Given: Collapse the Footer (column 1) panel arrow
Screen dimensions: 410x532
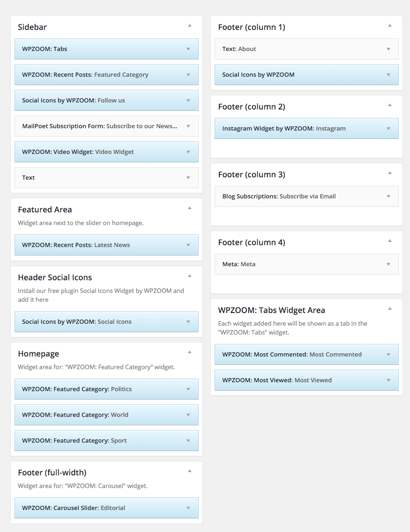Looking at the screenshot, I should 389,25.
